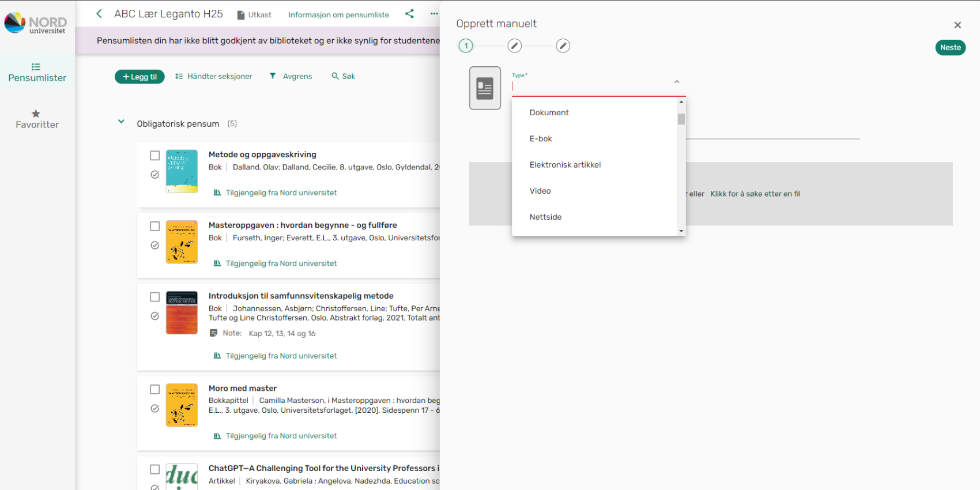The height and width of the screenshot is (490, 980).
Task: Click the Utkast draft status icon
Action: pyautogui.click(x=241, y=15)
